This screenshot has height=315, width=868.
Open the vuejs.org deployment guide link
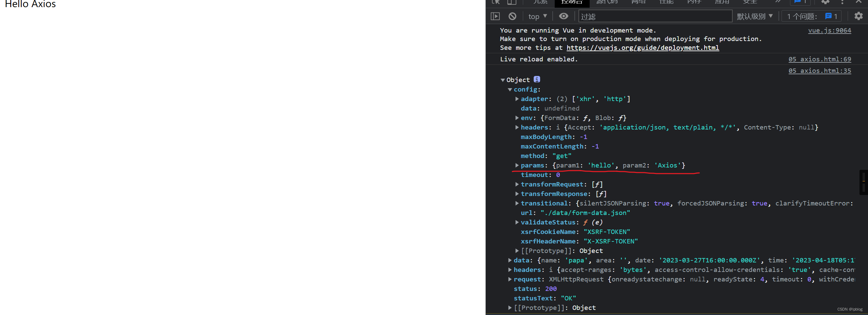(643, 47)
